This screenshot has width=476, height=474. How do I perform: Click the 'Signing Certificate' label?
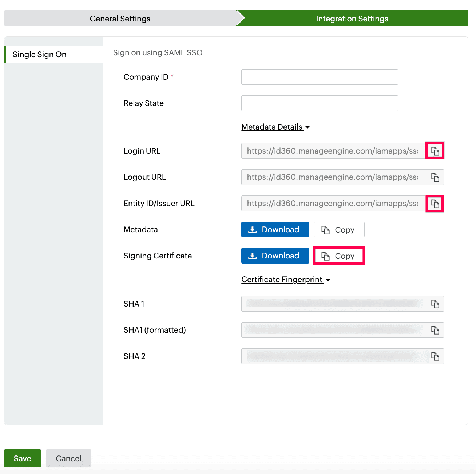(x=158, y=256)
